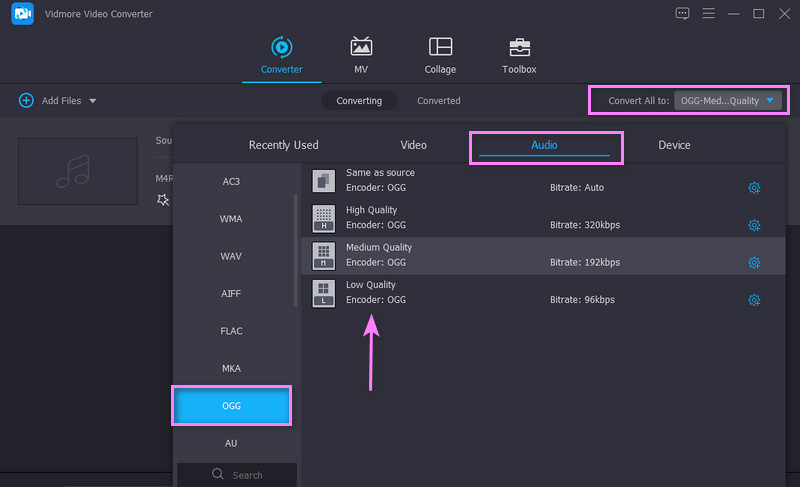800x487 pixels.
Task: Select the FLAC format in list
Action: click(x=231, y=331)
